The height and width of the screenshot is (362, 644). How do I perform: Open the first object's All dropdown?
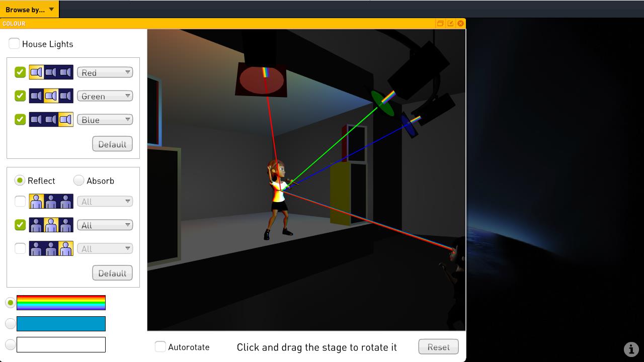pos(105,202)
